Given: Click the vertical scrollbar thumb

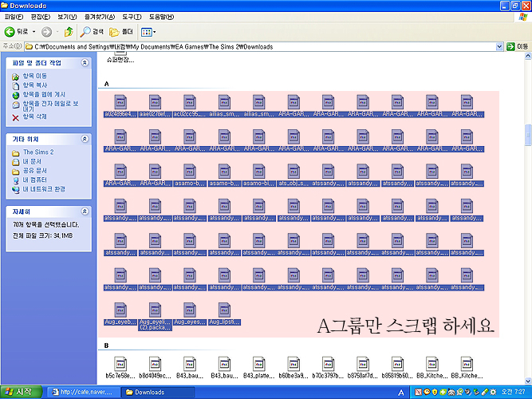Looking at the screenshot, I should click(527, 136).
